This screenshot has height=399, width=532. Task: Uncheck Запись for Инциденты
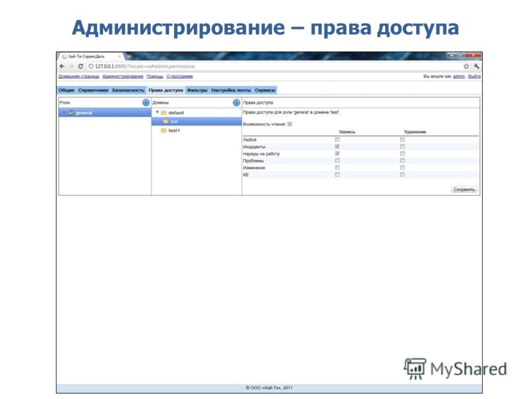[x=337, y=146]
